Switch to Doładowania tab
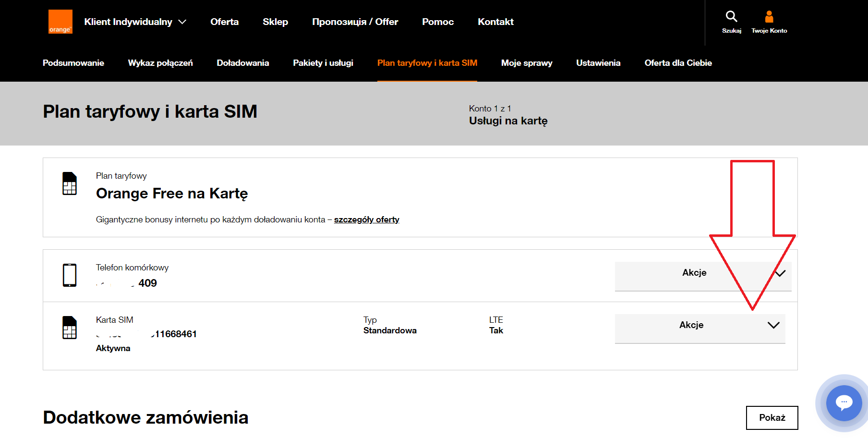The height and width of the screenshot is (439, 868). point(243,63)
